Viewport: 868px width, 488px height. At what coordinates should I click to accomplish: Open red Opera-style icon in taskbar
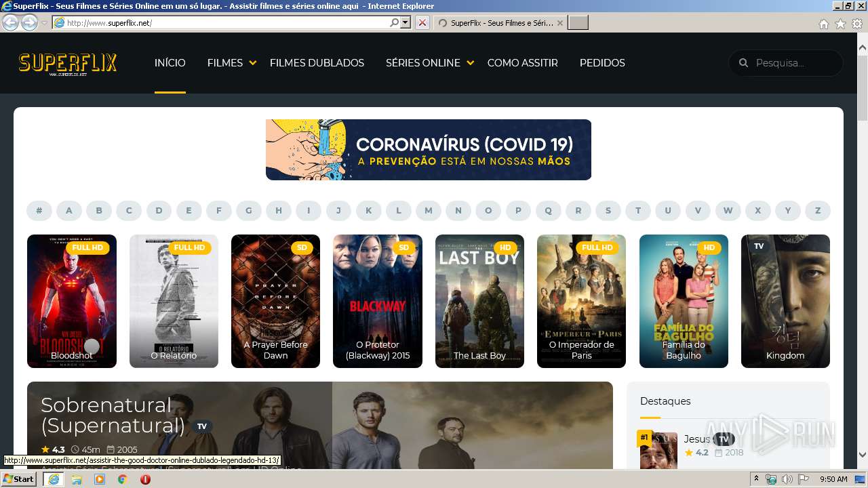tap(145, 479)
